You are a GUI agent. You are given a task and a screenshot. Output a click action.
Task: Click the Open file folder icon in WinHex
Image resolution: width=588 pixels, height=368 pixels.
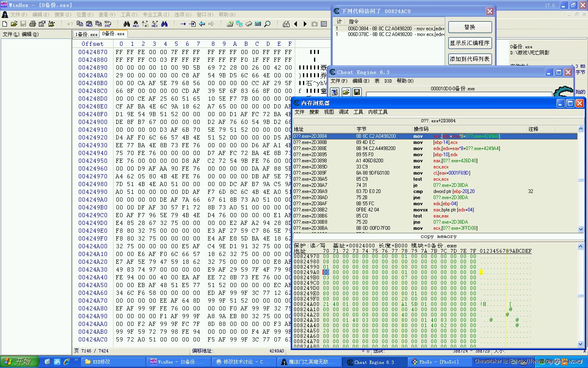(14, 24)
